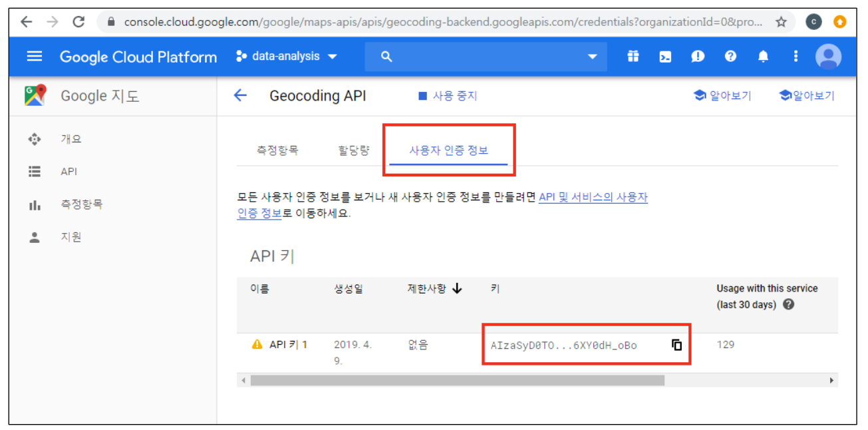
Task: Open the feedback speech bubble icon
Action: tap(698, 57)
